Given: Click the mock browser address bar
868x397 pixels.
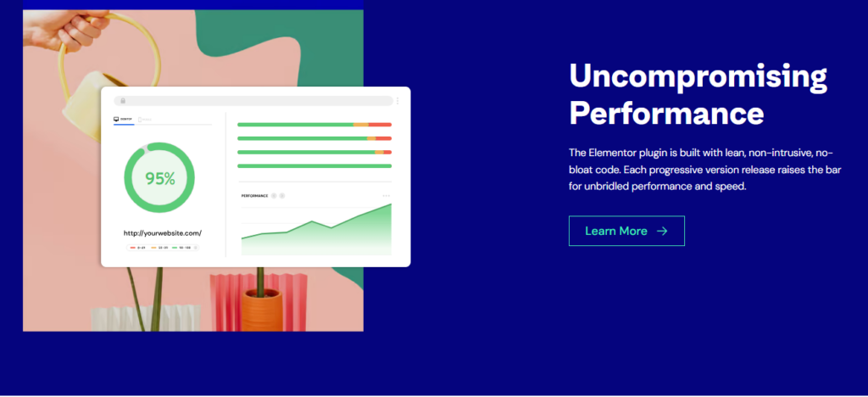Looking at the screenshot, I should [254, 100].
